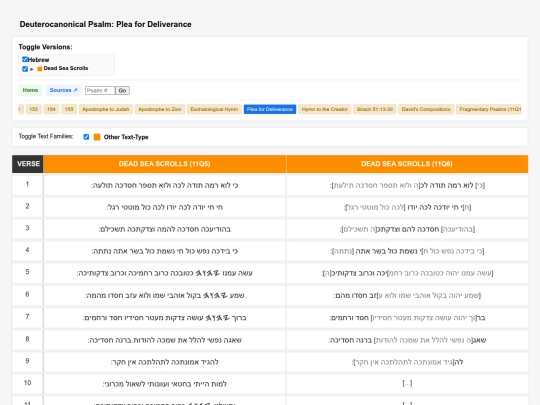This screenshot has height=405, width=540.
Task: Select verse number 5 cell
Action: pyautogui.click(x=28, y=273)
